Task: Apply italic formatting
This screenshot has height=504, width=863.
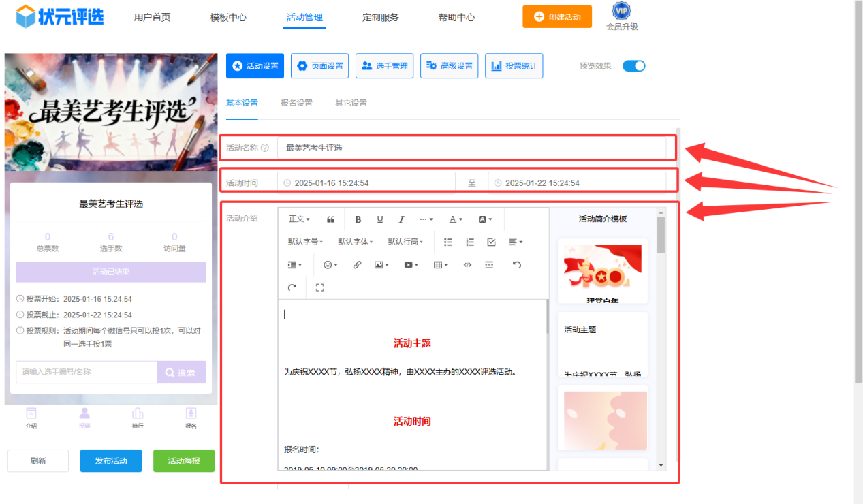Action: point(401,219)
